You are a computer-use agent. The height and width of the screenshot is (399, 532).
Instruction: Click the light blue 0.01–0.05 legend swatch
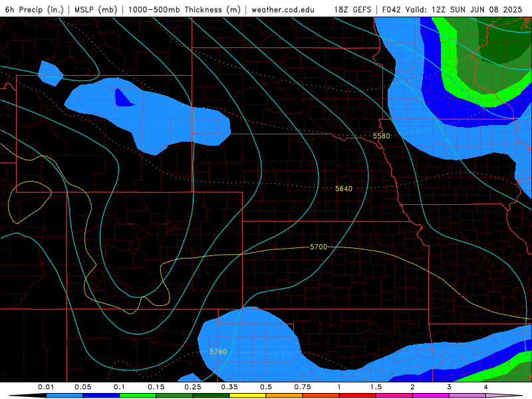click(x=65, y=396)
